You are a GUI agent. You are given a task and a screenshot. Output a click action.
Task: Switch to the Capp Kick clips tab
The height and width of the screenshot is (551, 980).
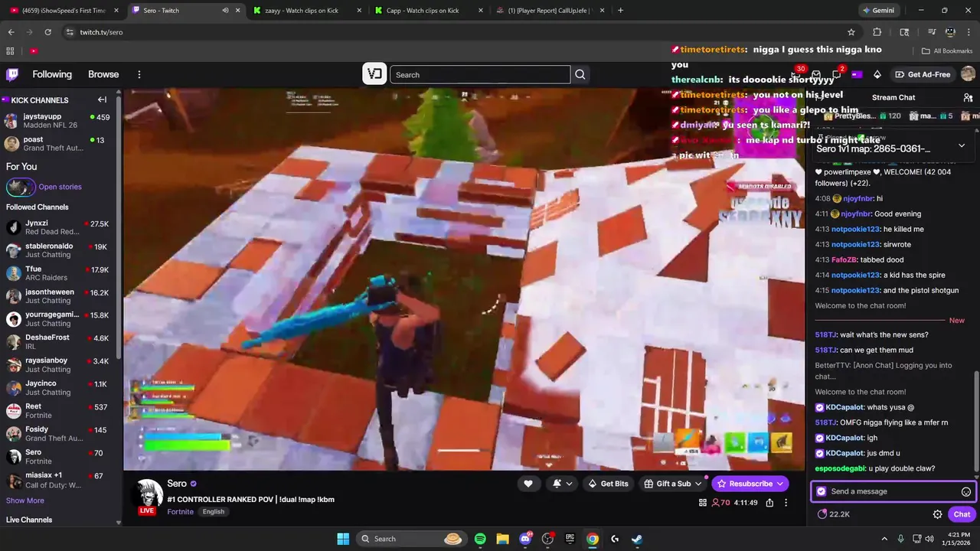coord(429,11)
